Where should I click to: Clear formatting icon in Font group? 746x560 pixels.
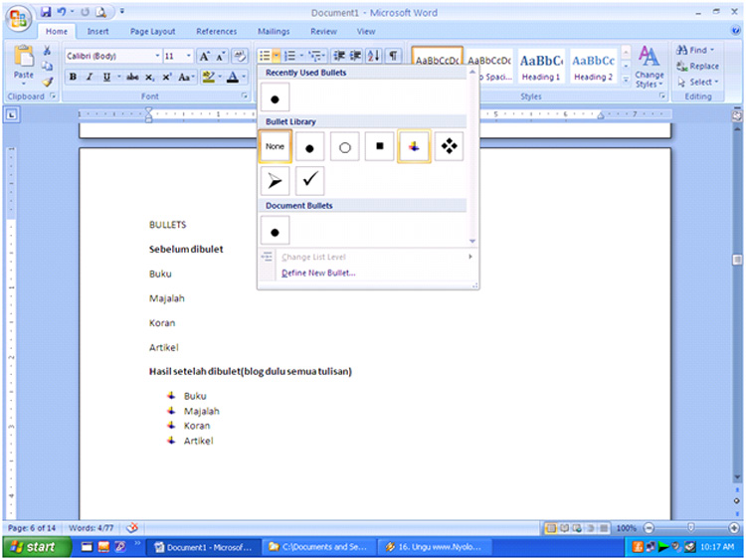[x=240, y=56]
